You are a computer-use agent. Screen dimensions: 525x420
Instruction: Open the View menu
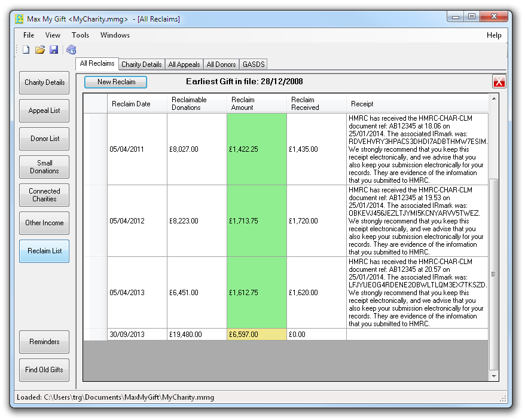[53, 35]
